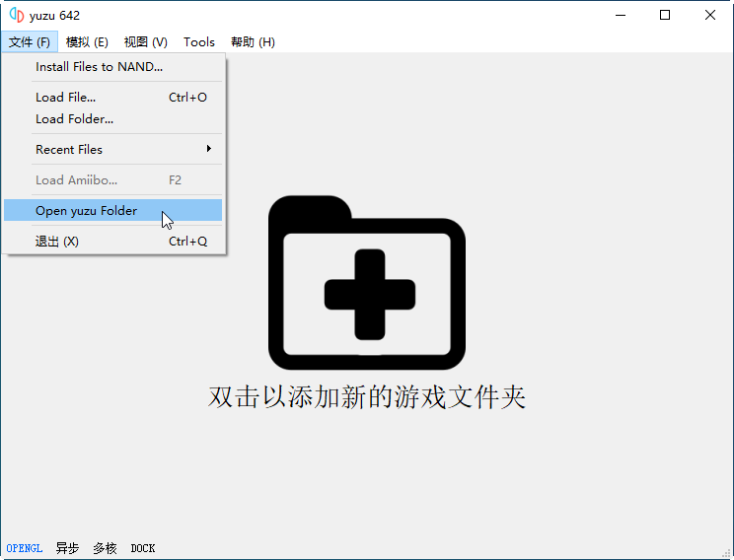734x560 pixels.
Task: Open the 模拟 (E) menu
Action: (87, 42)
